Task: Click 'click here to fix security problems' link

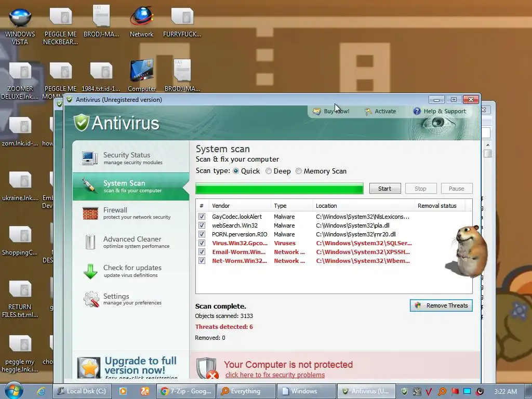Action: coord(275,375)
